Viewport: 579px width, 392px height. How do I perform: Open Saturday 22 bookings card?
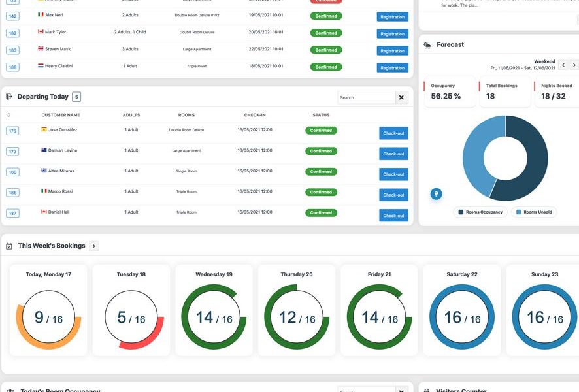tap(462, 310)
